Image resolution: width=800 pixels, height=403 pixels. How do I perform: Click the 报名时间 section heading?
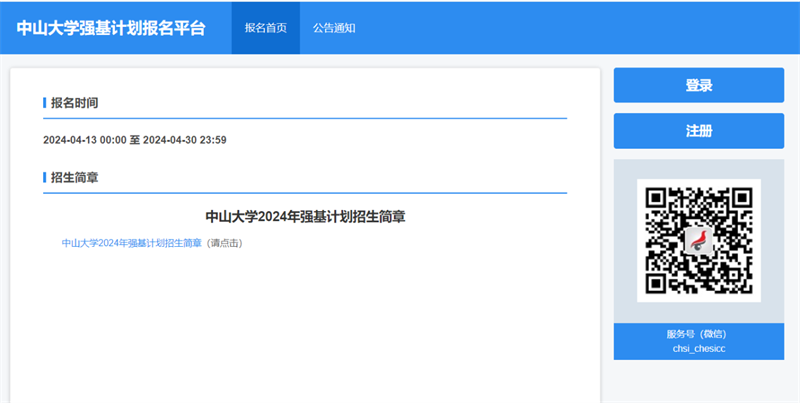tap(74, 103)
